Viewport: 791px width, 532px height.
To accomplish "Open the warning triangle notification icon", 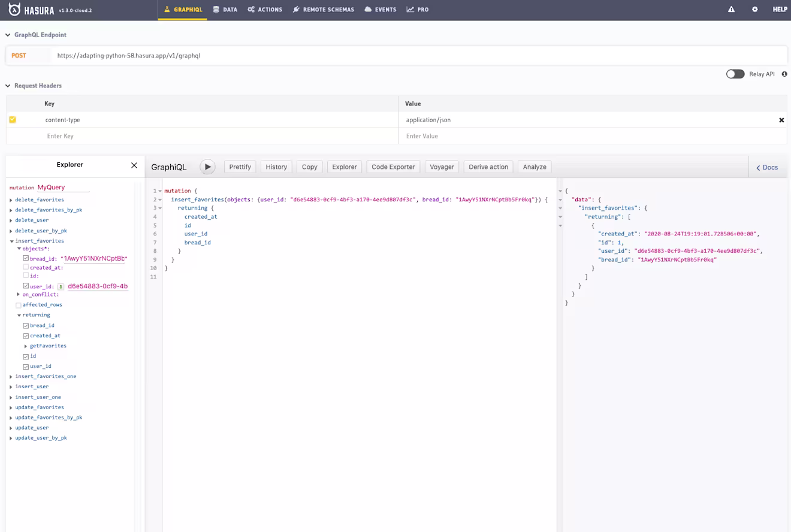I will click(731, 10).
